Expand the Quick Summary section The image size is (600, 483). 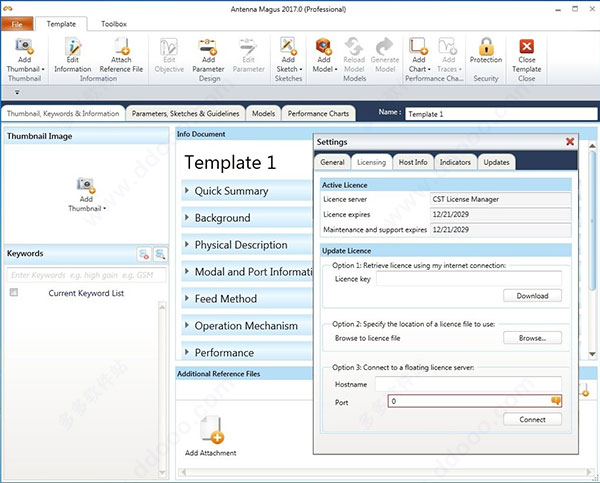(x=230, y=191)
